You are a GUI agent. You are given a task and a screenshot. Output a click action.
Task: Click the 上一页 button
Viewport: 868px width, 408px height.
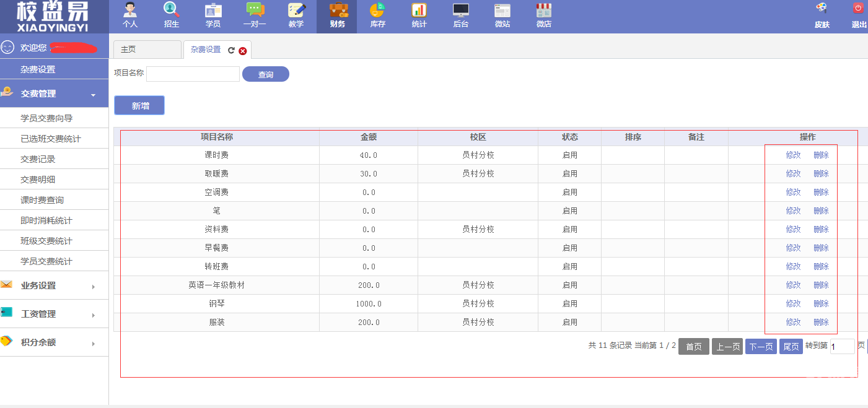[727, 347]
